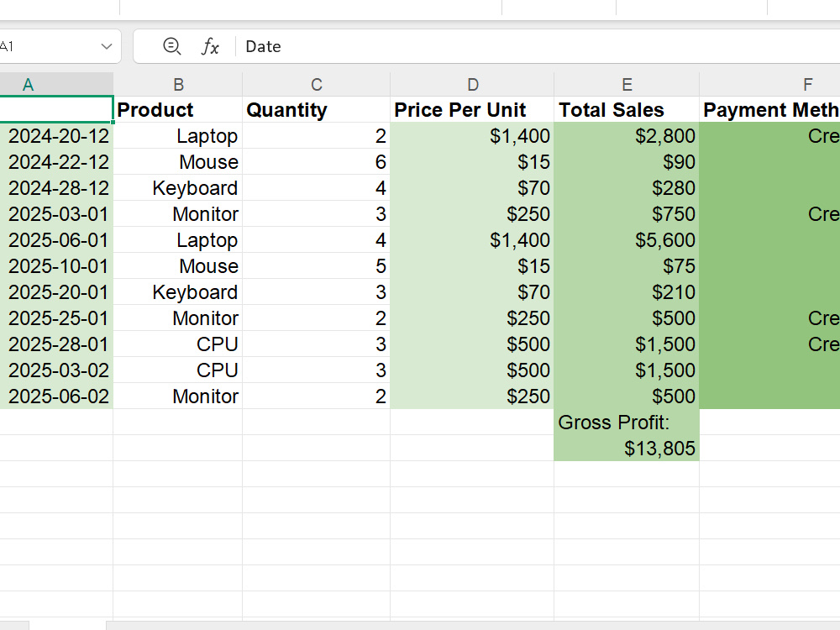
Task: Select column F header
Action: (769, 85)
